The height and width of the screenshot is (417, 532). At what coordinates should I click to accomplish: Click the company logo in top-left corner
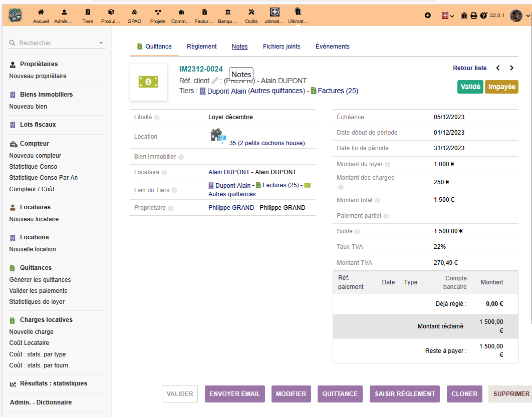click(15, 15)
